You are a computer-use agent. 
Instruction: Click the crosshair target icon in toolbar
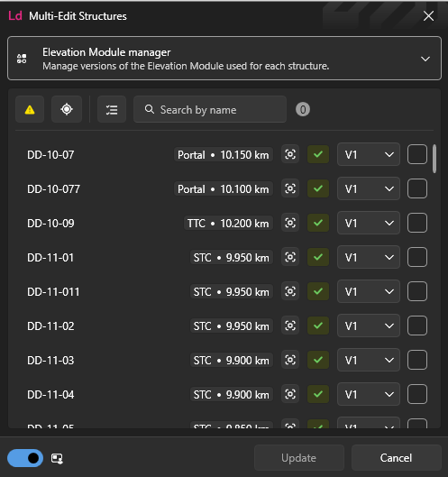(x=67, y=109)
